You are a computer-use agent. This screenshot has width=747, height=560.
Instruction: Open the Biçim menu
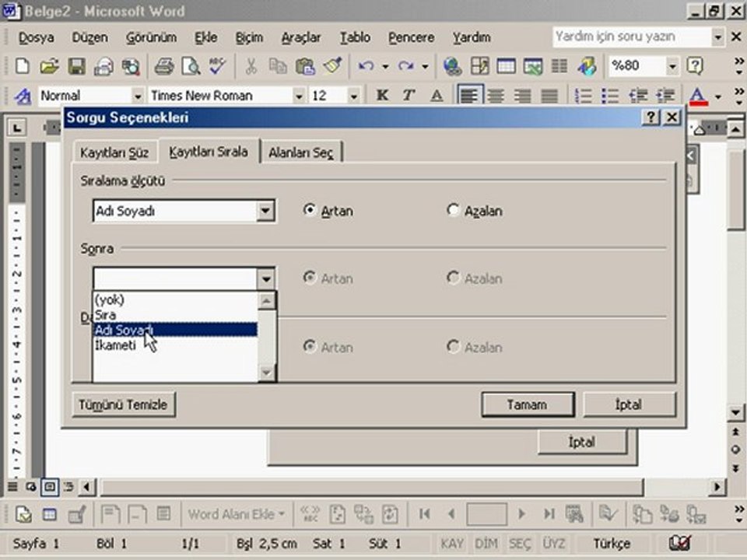249,37
